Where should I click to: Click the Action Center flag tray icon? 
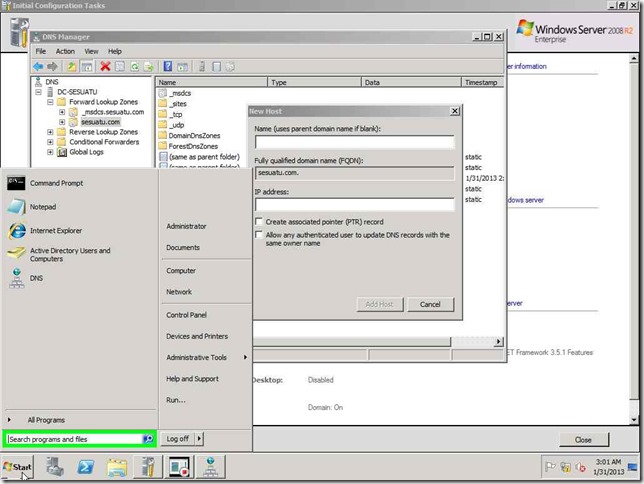[550, 467]
